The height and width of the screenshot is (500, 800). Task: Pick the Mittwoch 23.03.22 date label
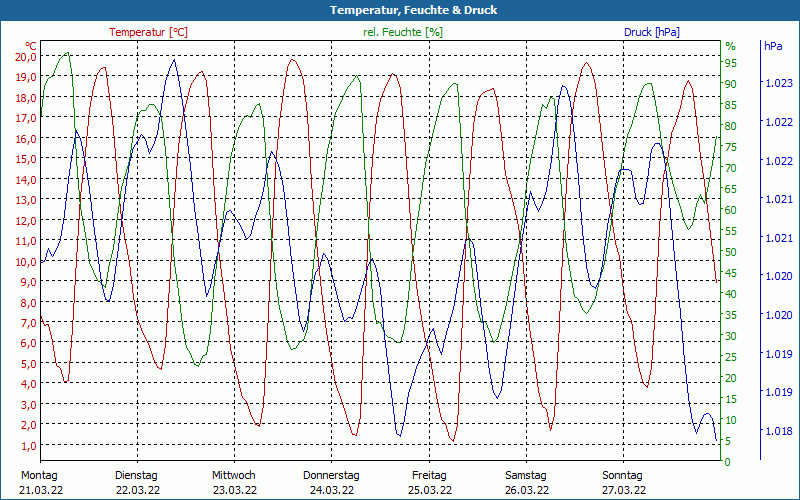pyautogui.click(x=234, y=482)
